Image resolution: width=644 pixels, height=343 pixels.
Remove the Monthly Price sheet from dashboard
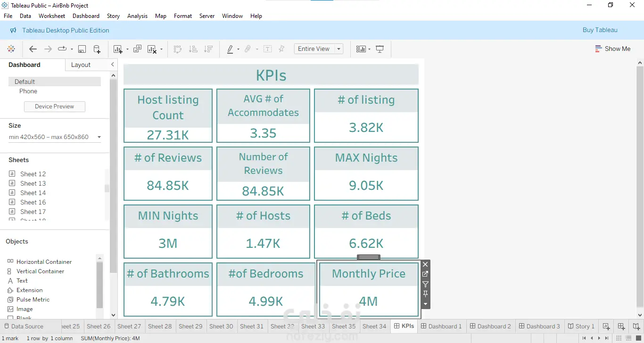coord(425,264)
